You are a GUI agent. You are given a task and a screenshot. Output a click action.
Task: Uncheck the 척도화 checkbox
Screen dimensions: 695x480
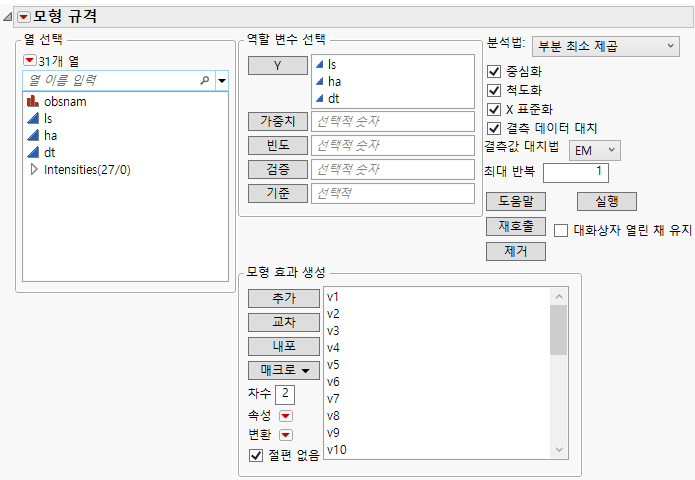(494, 90)
